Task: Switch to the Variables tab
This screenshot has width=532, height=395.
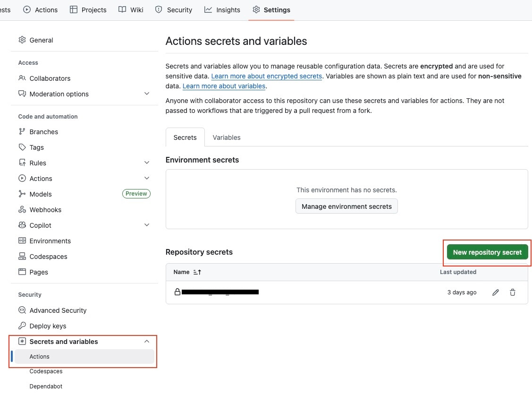Action: [x=226, y=137]
